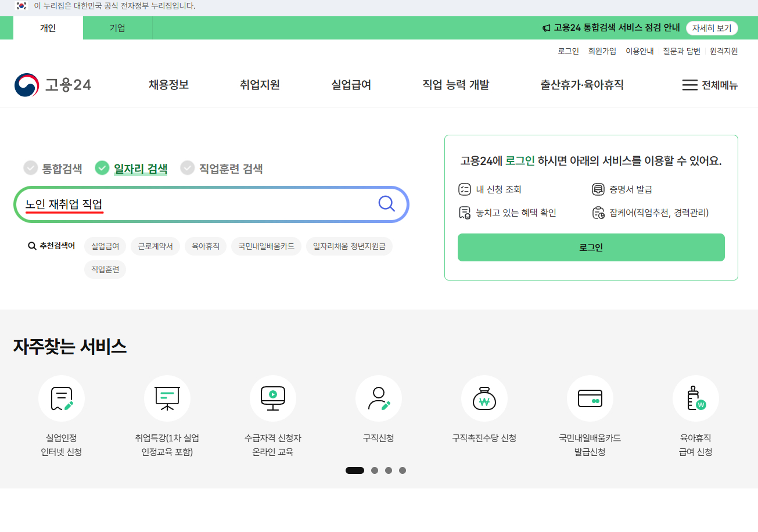Viewport: 758px width, 532px height.
Task: Select the 통합검색 search option
Action: click(x=53, y=168)
